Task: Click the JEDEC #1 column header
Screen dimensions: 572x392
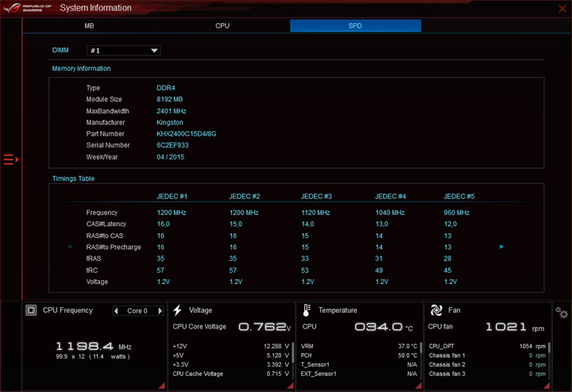Action: click(172, 196)
